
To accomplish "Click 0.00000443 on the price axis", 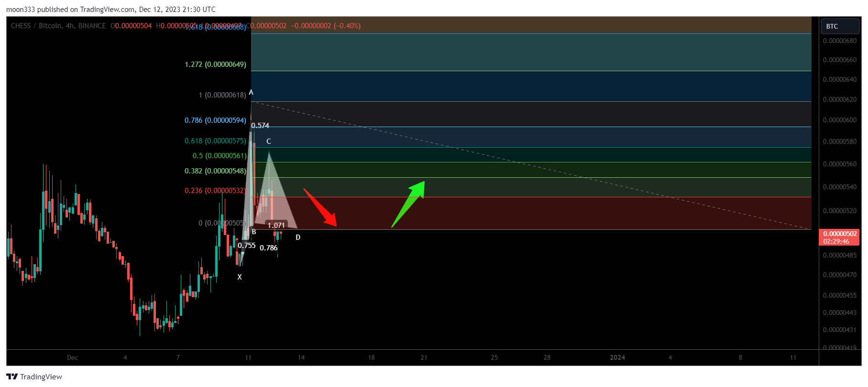I will pos(840,313).
